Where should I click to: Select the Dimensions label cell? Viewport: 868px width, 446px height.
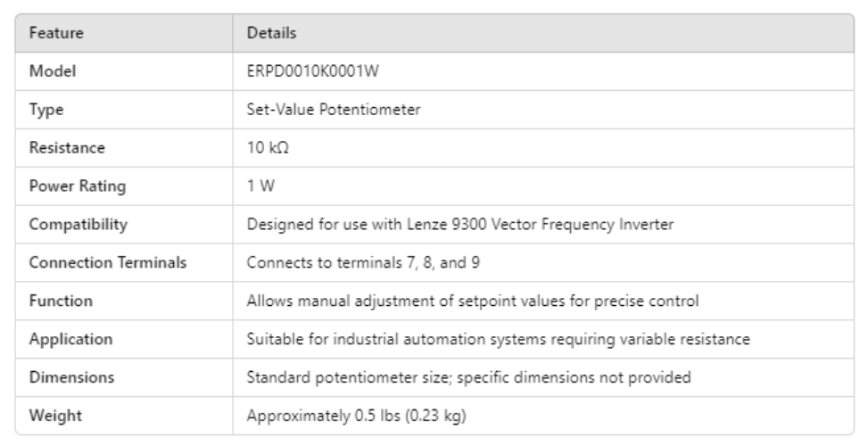71,377
